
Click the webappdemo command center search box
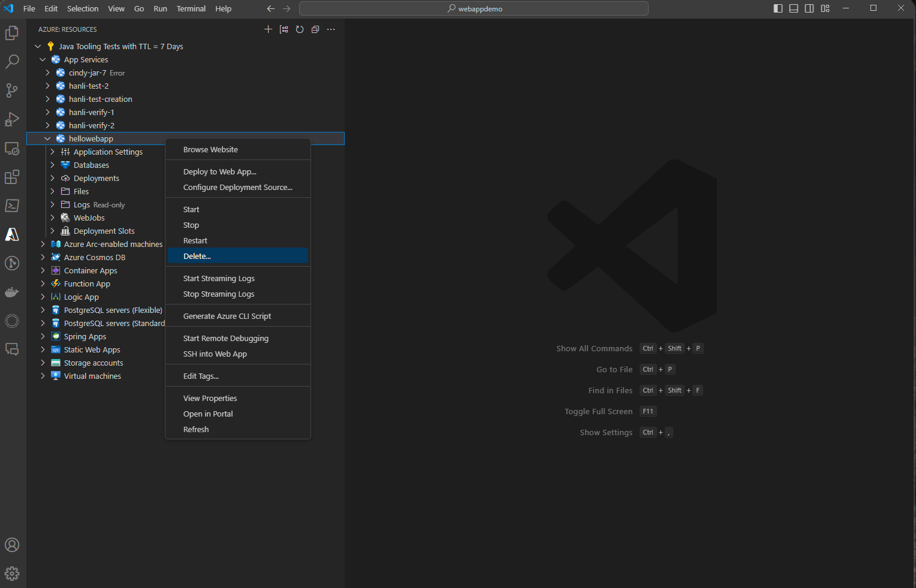(474, 8)
